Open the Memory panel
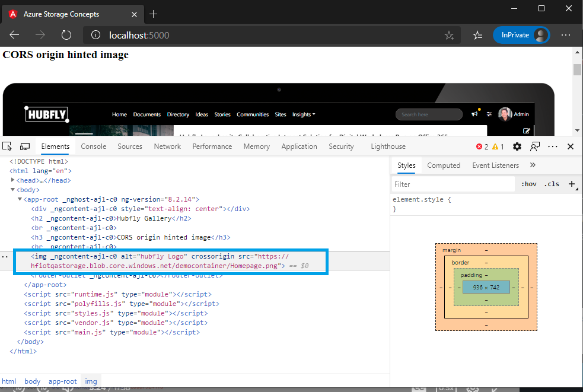The width and height of the screenshot is (583, 392). tap(257, 146)
